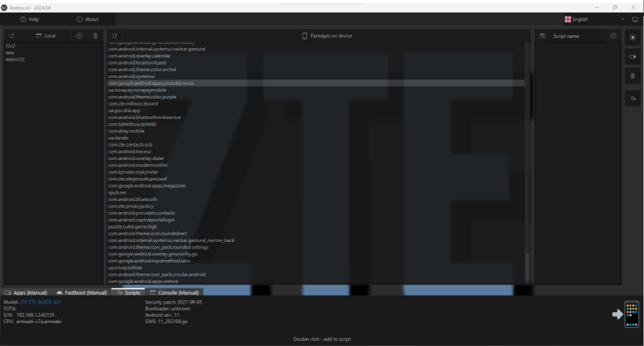Image resolution: width=644 pixels, height=346 pixels.
Task: Click the save script floppy icon
Action: coord(542,36)
